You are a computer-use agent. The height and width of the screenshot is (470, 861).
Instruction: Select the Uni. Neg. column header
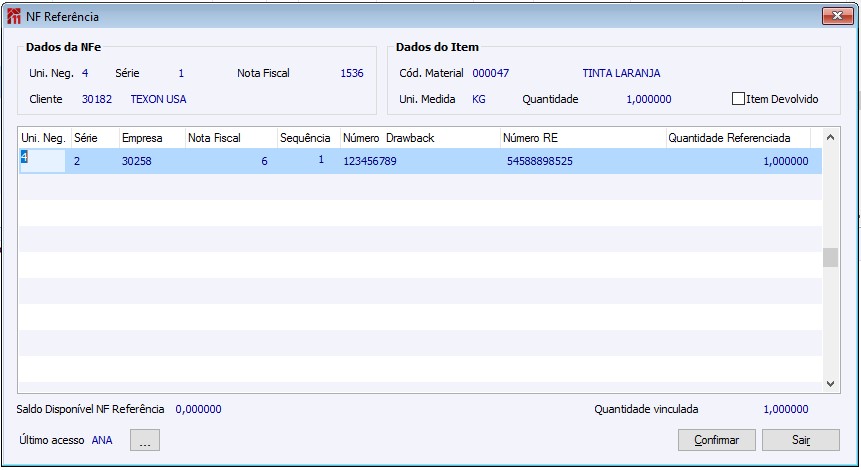coord(45,138)
